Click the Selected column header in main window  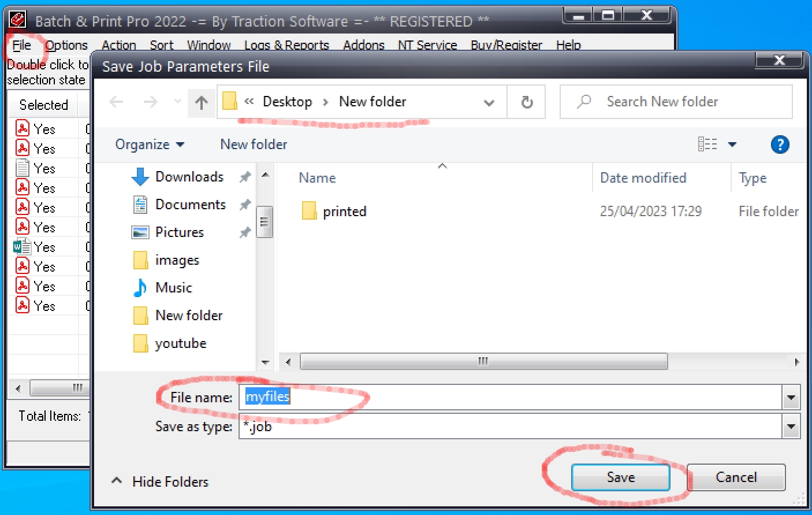pyautogui.click(x=43, y=105)
